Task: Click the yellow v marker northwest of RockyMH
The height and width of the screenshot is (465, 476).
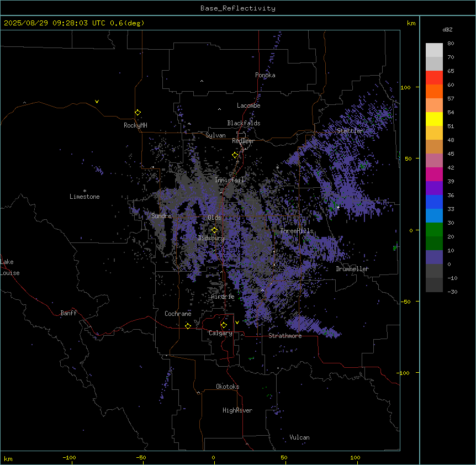Action: [x=97, y=102]
